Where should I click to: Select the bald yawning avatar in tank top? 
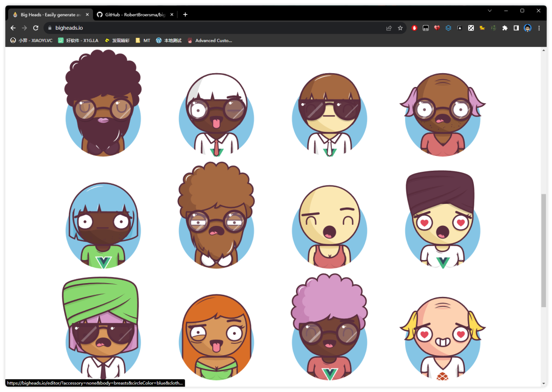(330, 226)
